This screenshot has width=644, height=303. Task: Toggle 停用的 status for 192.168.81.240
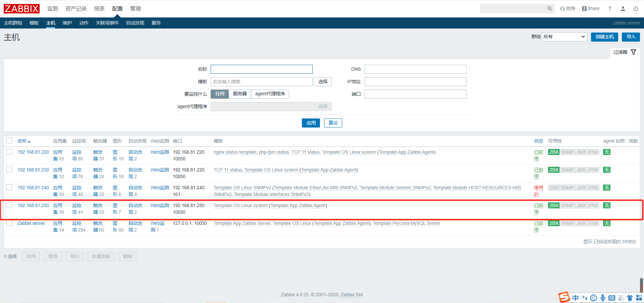[538, 191]
